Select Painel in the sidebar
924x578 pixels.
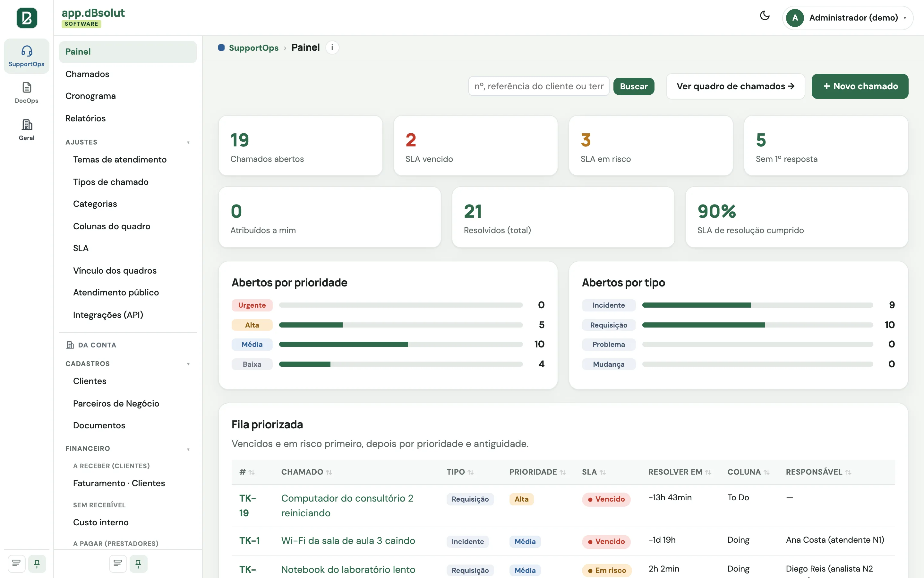pyautogui.click(x=128, y=52)
